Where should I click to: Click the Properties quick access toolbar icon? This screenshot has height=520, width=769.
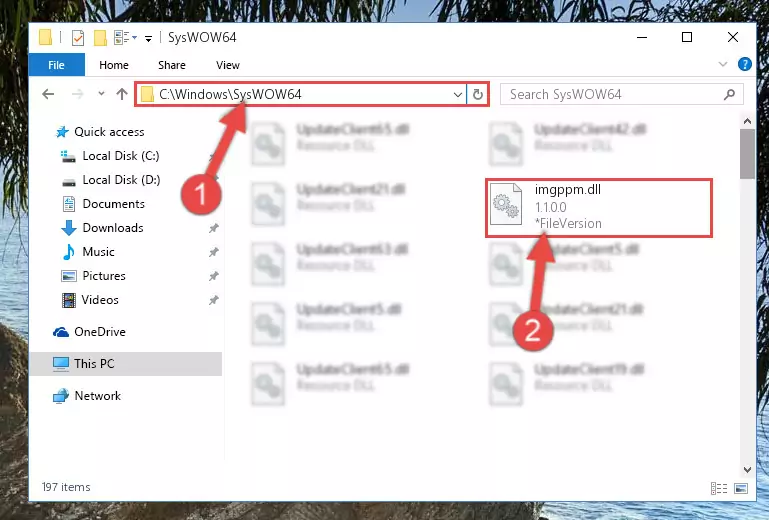(77, 38)
